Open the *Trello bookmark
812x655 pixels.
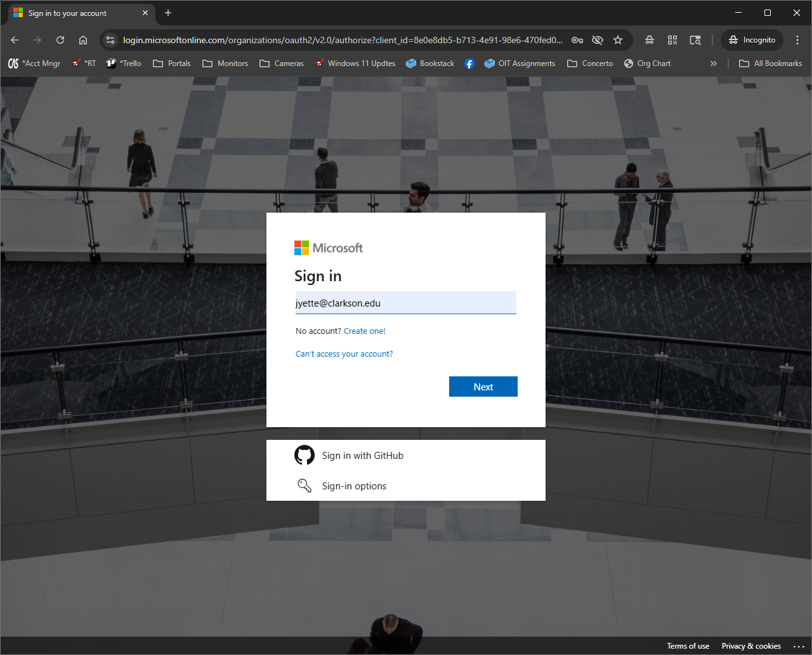(124, 63)
